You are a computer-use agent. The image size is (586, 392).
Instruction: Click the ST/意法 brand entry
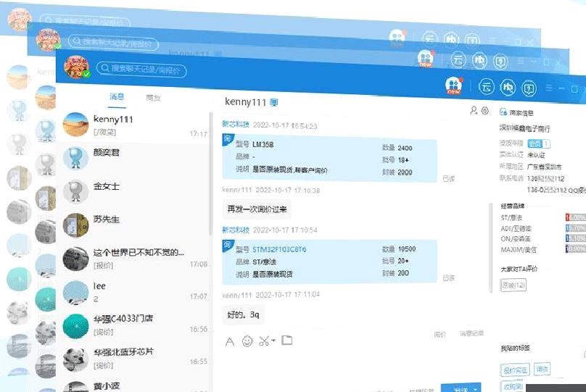click(x=511, y=217)
